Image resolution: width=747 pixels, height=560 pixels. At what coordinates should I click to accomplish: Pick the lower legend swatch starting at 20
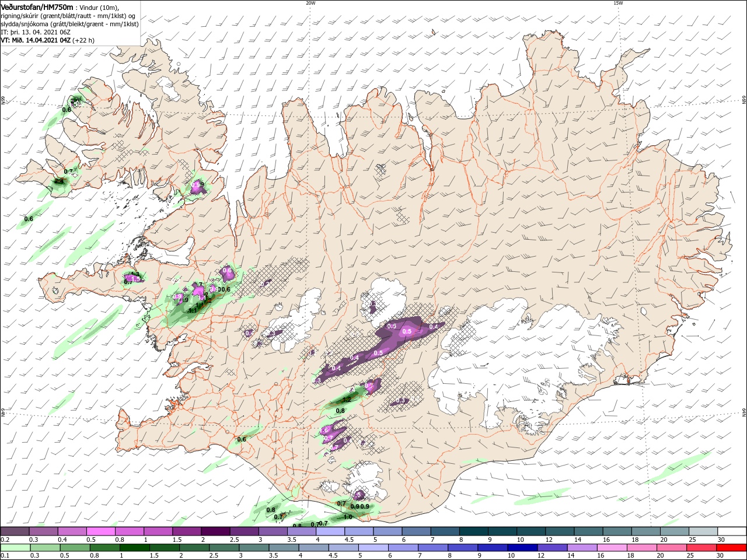671,548
